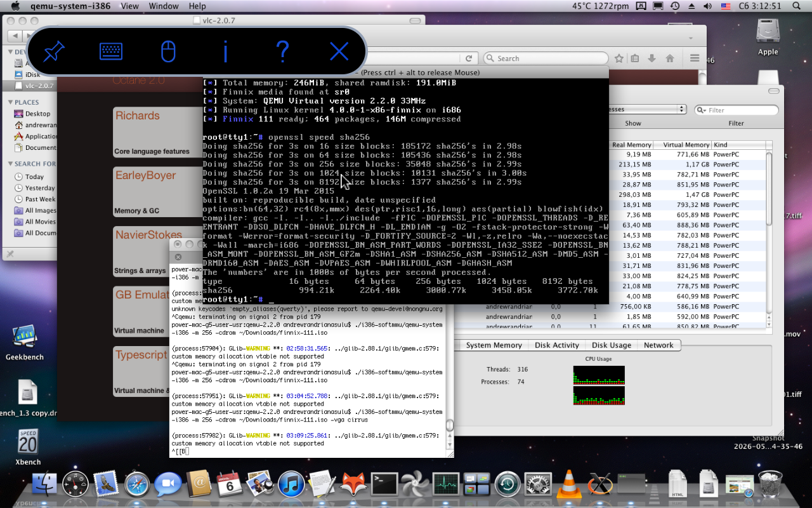Collapse the PLACES section in Finder sidebar
812x508 pixels.
[x=10, y=102]
